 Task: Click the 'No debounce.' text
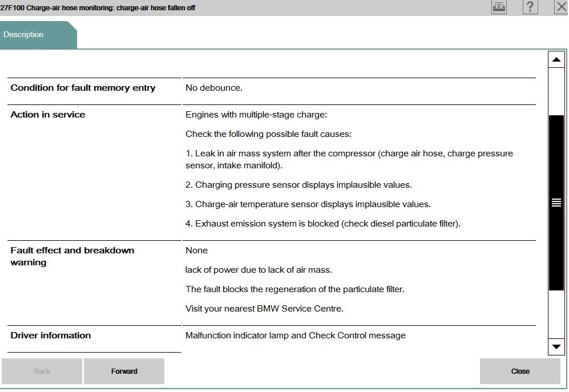214,88
